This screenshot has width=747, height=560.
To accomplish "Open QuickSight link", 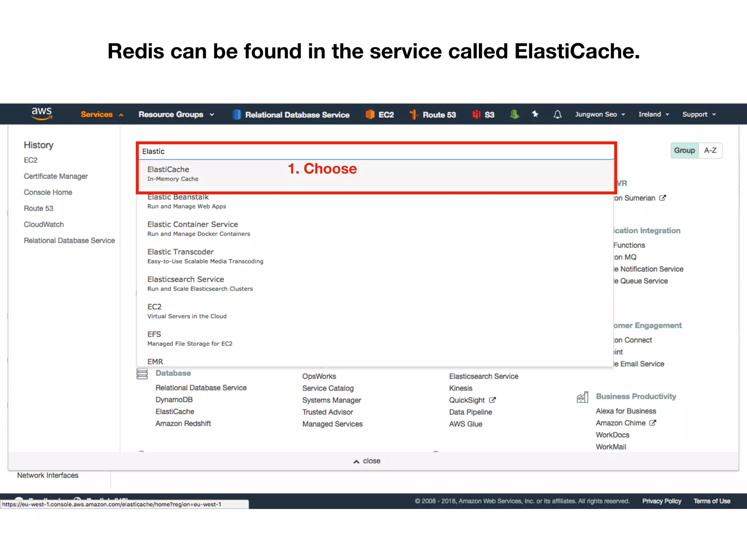I will 467,400.
